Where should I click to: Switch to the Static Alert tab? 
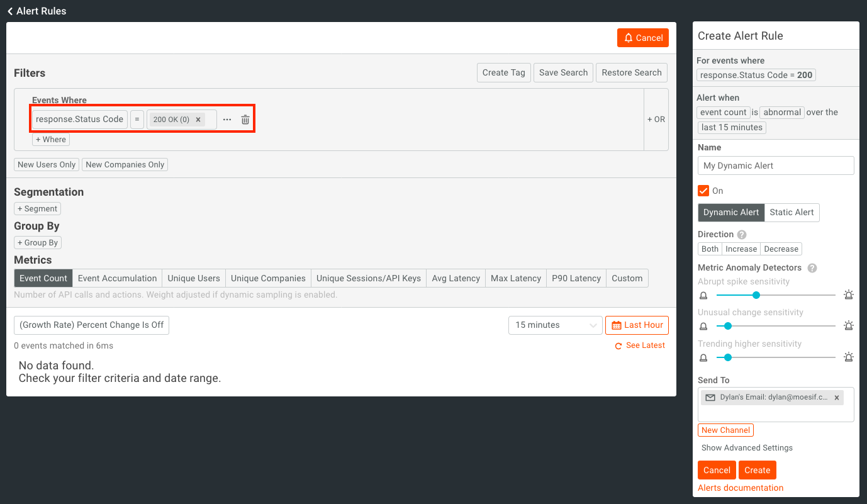(791, 212)
